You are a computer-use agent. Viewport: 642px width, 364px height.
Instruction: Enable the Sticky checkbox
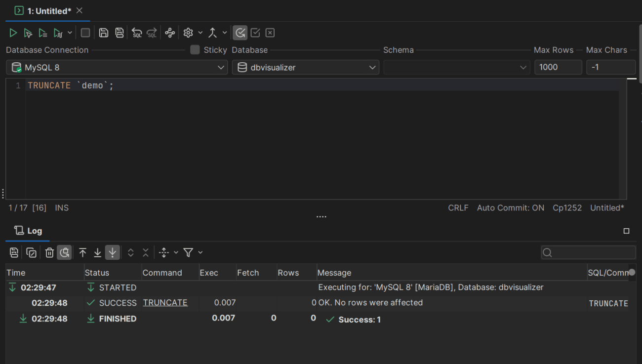195,50
